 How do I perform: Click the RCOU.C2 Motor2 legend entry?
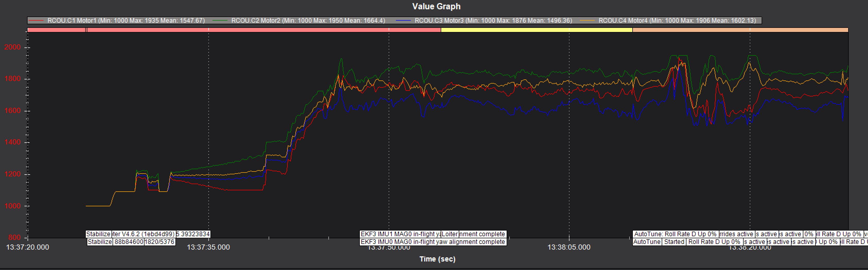pos(308,21)
